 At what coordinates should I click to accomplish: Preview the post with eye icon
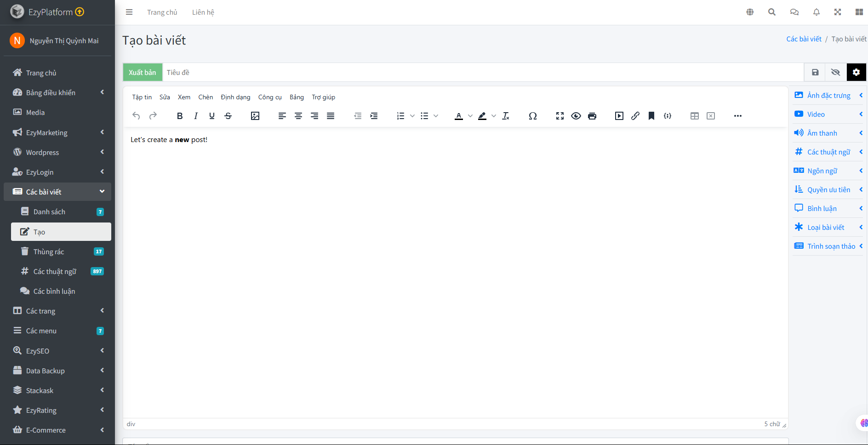576,116
